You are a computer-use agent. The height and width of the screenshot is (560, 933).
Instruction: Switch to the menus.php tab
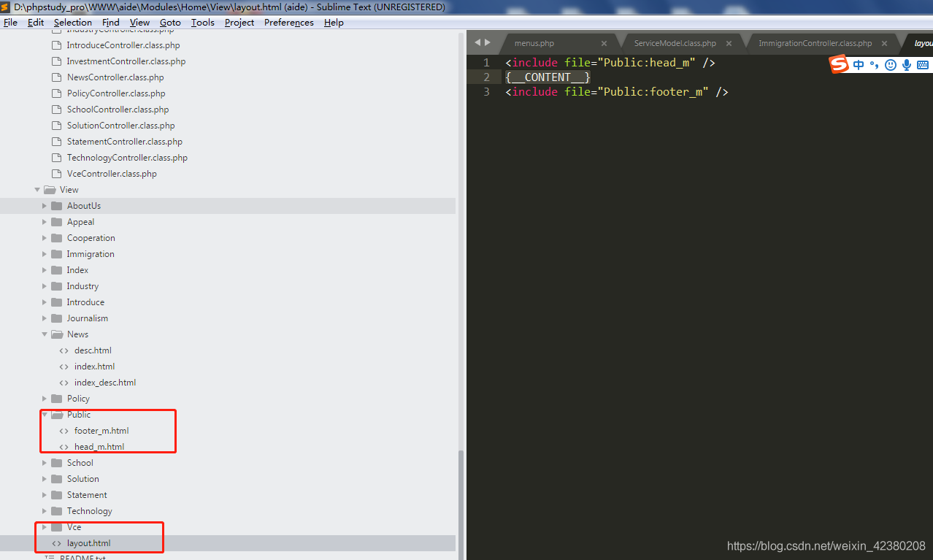tap(534, 43)
